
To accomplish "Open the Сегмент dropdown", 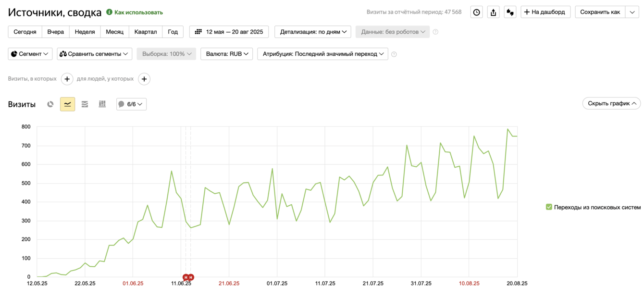I will 30,54.
